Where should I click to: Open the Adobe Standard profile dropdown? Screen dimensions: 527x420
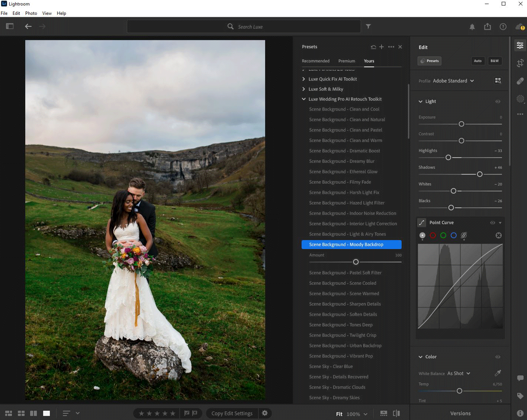(453, 81)
